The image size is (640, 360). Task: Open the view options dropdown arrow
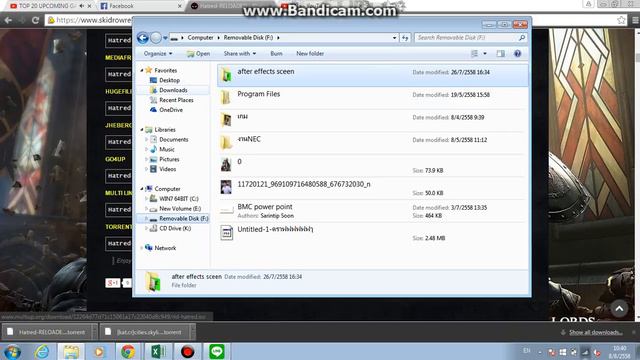click(x=485, y=53)
